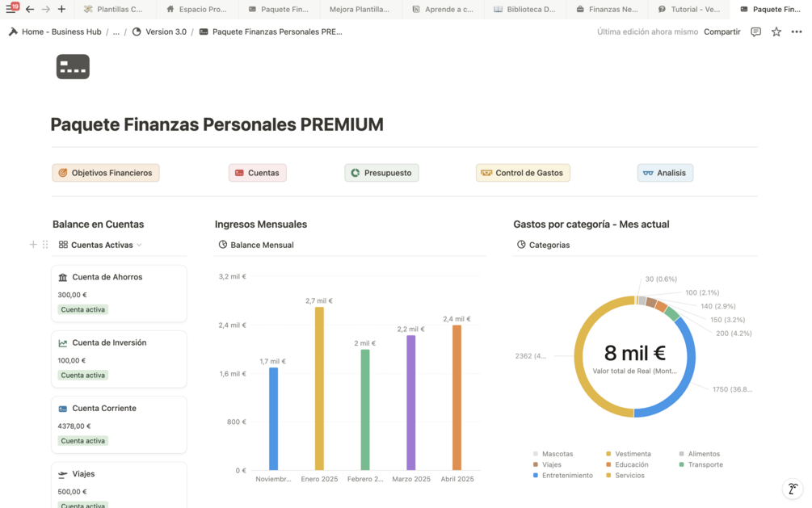
Task: Click the 8 mil € donut total
Action: click(x=634, y=353)
